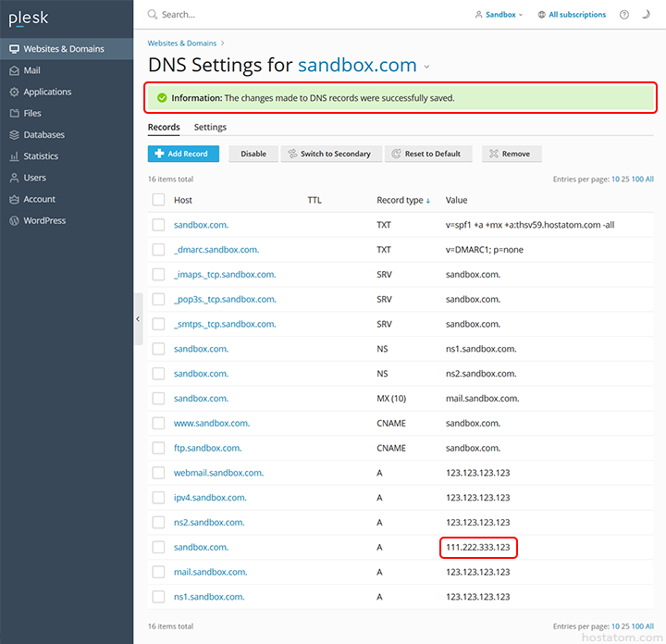Image resolution: width=666 pixels, height=644 pixels.
Task: Tick checkbox for _dmarc.sandbox.com. TXT record
Action: (x=158, y=250)
